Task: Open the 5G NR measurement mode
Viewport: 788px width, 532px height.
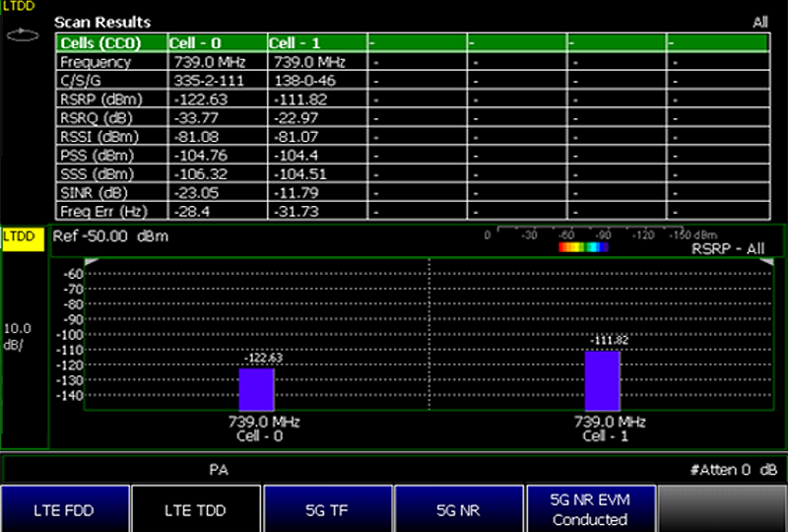Action: pyautogui.click(x=459, y=509)
